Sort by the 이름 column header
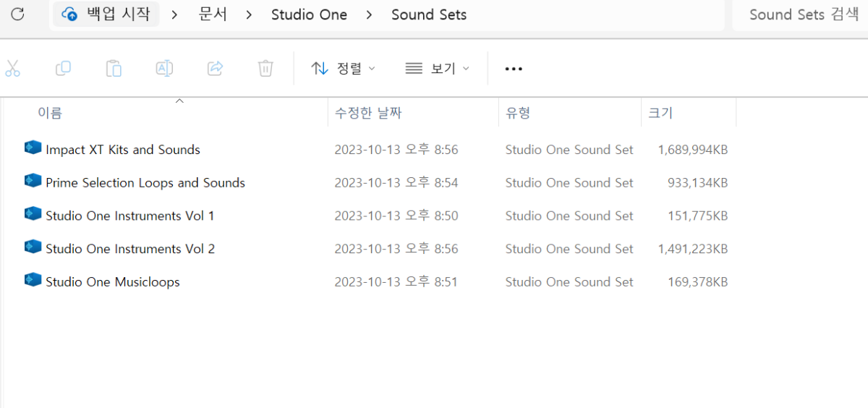Viewport: 868px width, 408px height. tap(50, 113)
